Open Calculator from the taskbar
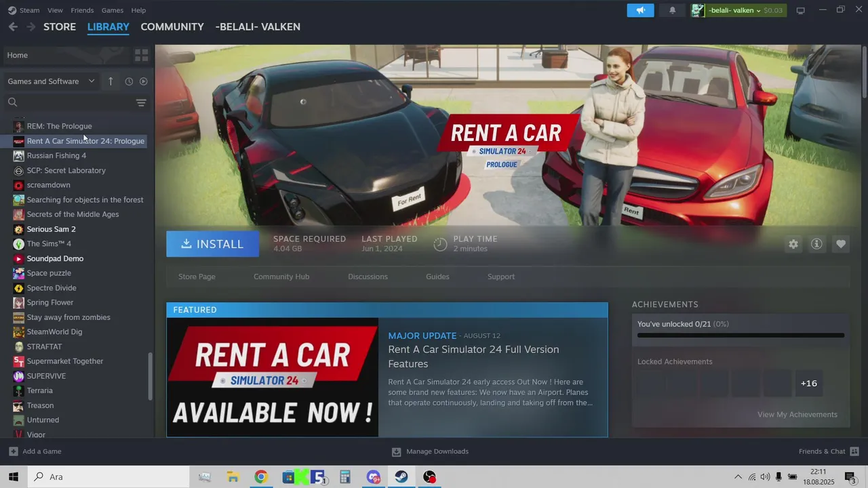The width and height of the screenshot is (868, 488). (345, 477)
